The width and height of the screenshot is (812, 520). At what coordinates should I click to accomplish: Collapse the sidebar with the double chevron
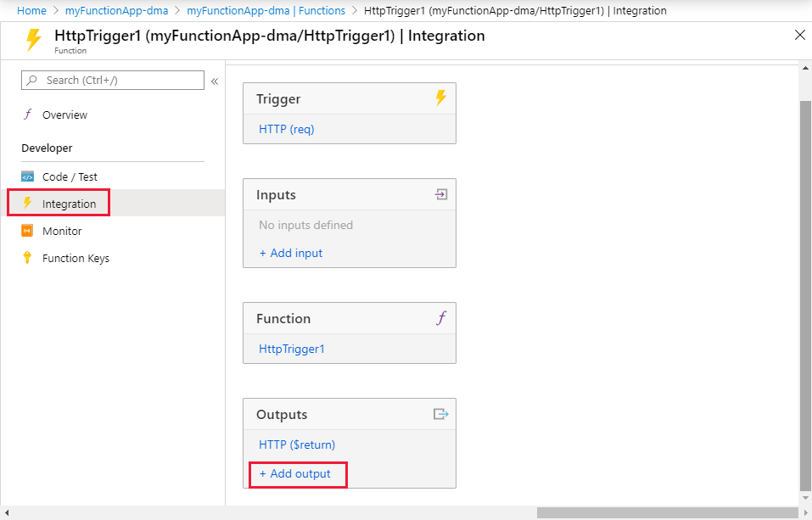tap(215, 82)
